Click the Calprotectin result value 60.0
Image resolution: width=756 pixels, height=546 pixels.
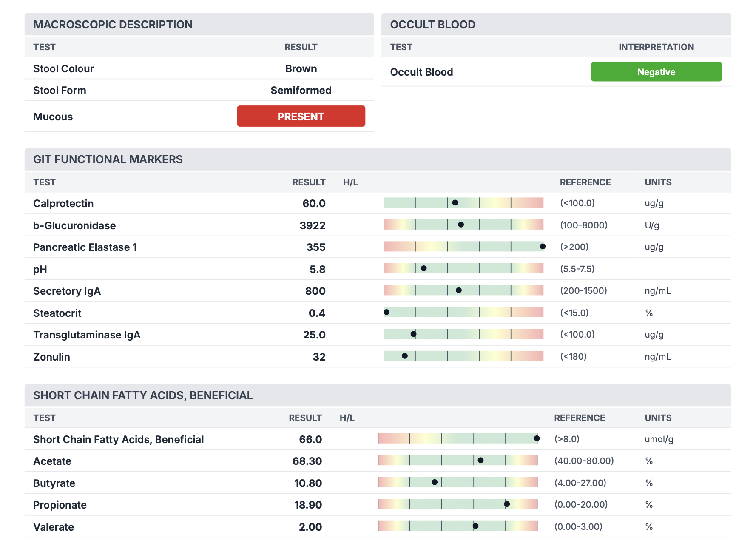pyautogui.click(x=314, y=204)
